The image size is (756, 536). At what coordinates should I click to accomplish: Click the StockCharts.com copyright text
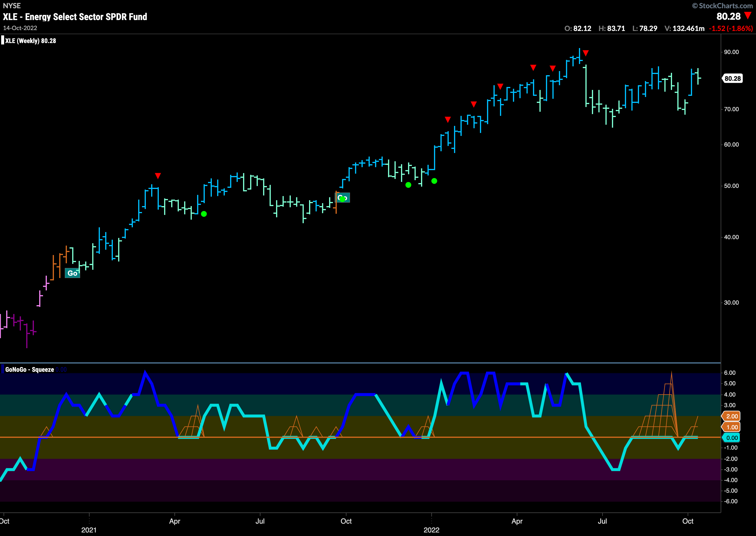click(722, 6)
